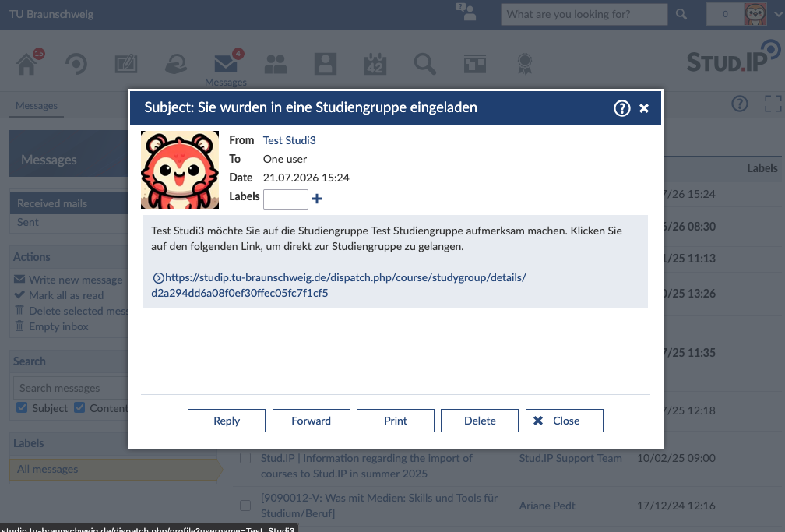Switch to the Messages tab
Image resolution: width=785 pixels, height=532 pixels.
[37, 106]
